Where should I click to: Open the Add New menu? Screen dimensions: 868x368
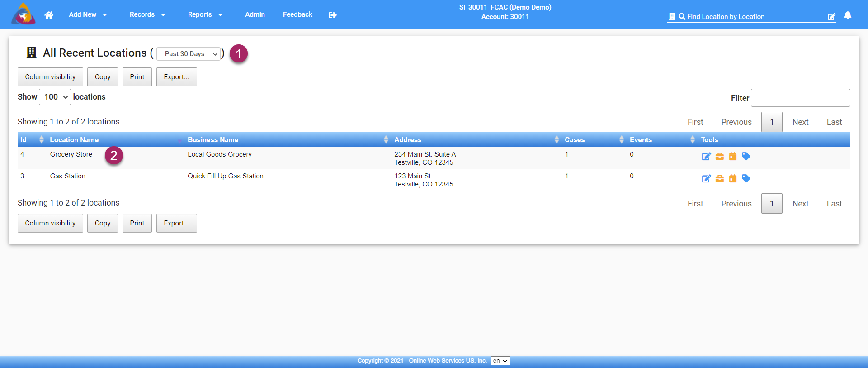(88, 14)
